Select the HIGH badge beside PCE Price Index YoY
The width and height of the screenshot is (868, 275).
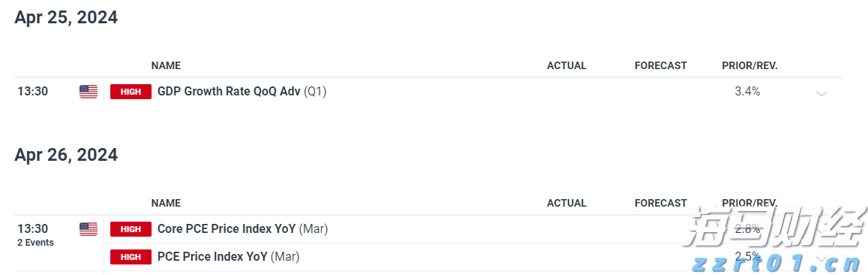131,257
